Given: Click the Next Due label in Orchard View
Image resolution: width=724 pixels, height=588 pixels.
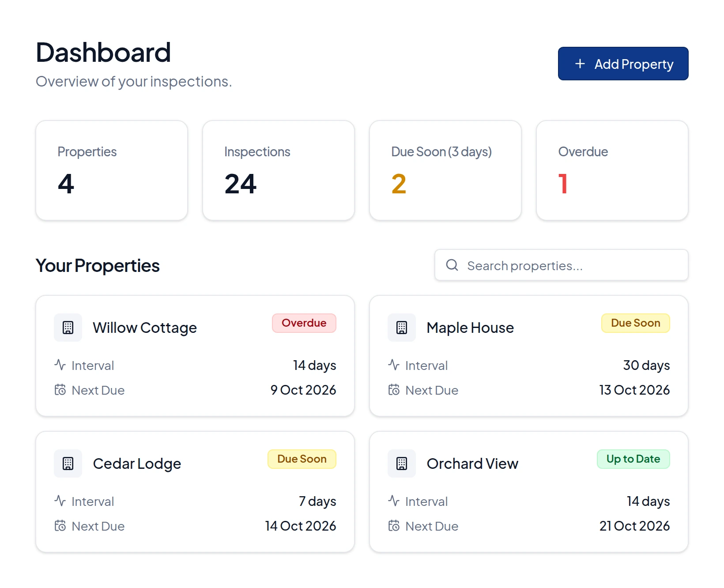Looking at the screenshot, I should pyautogui.click(x=432, y=526).
